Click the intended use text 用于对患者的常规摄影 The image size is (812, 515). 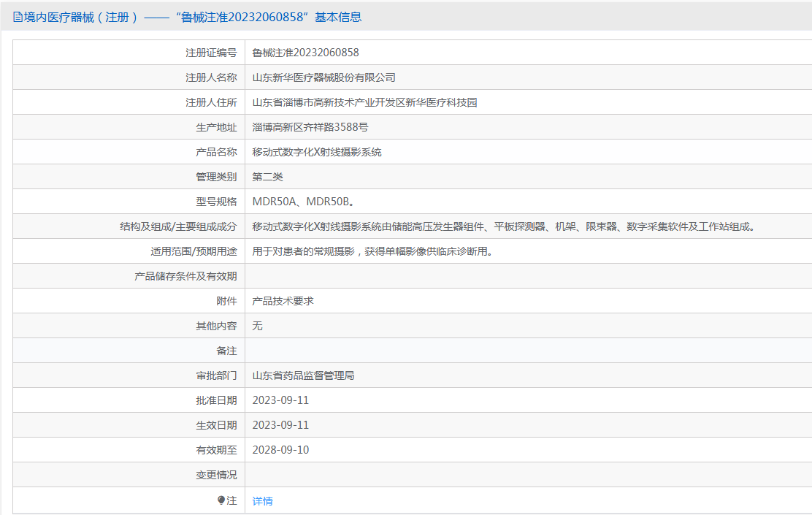pos(372,251)
